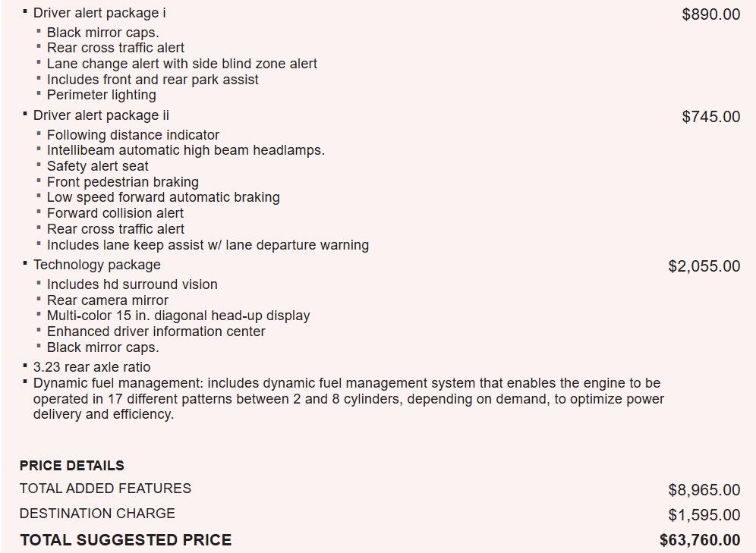Click the $63,760.00 total suggested price
Image resolution: width=756 pixels, height=553 pixels.
click(x=700, y=540)
